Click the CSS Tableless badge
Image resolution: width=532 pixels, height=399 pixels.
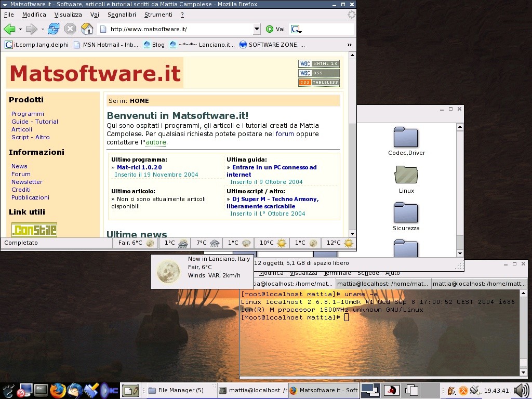coord(319,83)
